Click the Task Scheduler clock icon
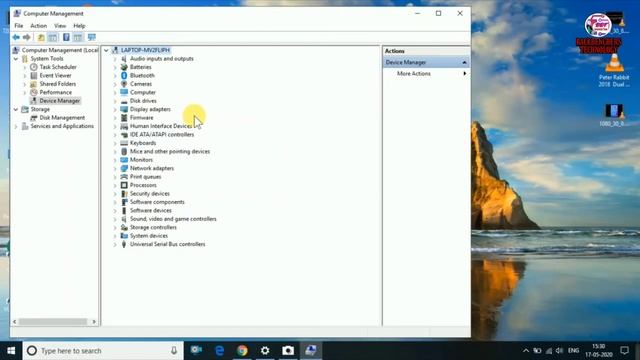640x360 pixels. [x=34, y=67]
